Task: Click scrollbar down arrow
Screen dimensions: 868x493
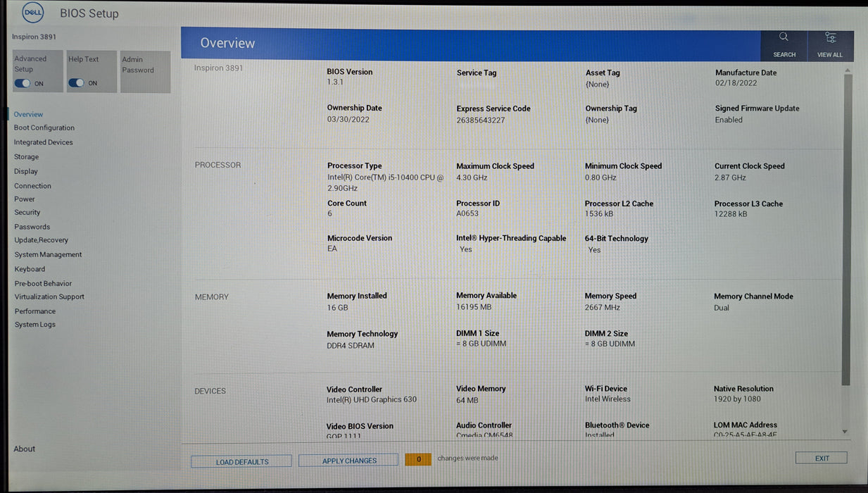Action: coord(845,431)
